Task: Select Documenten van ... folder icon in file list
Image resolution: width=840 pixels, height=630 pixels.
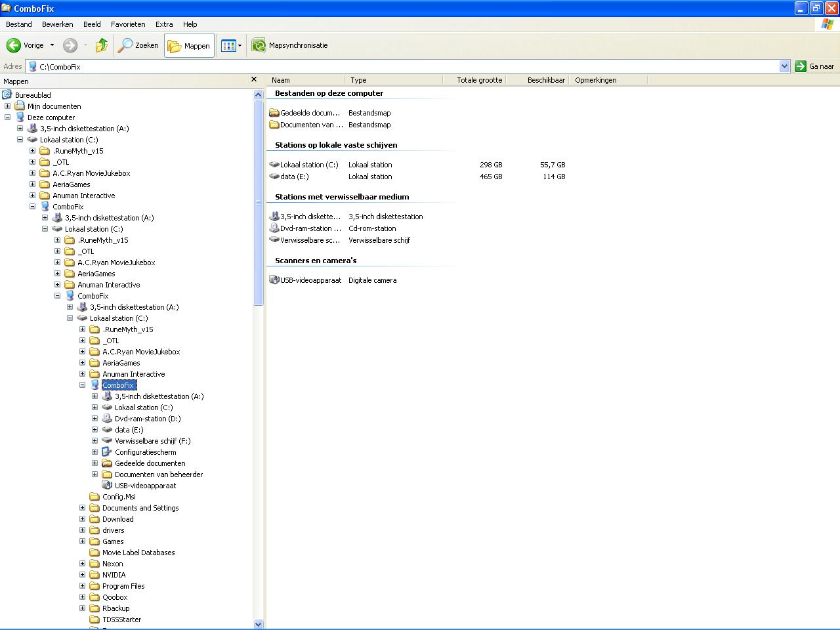Action: [274, 125]
